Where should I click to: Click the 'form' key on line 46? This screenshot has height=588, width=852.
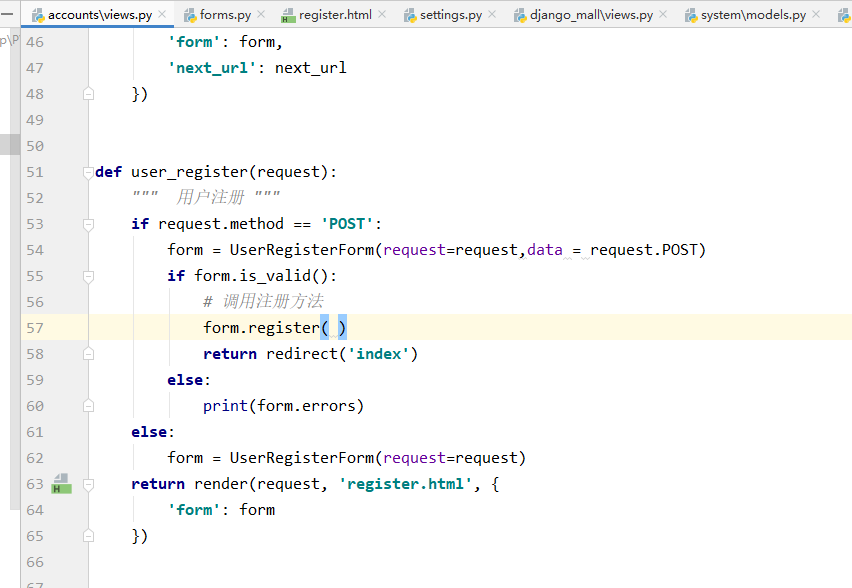pos(193,42)
